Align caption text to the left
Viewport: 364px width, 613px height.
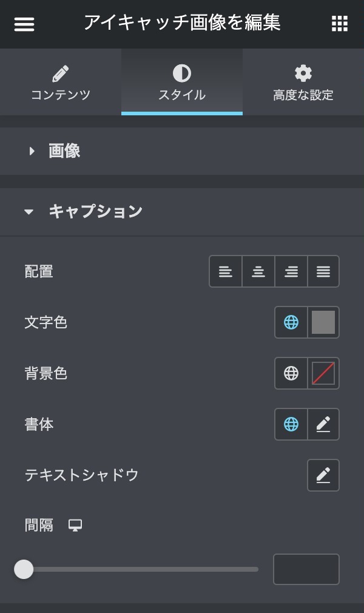tap(226, 271)
